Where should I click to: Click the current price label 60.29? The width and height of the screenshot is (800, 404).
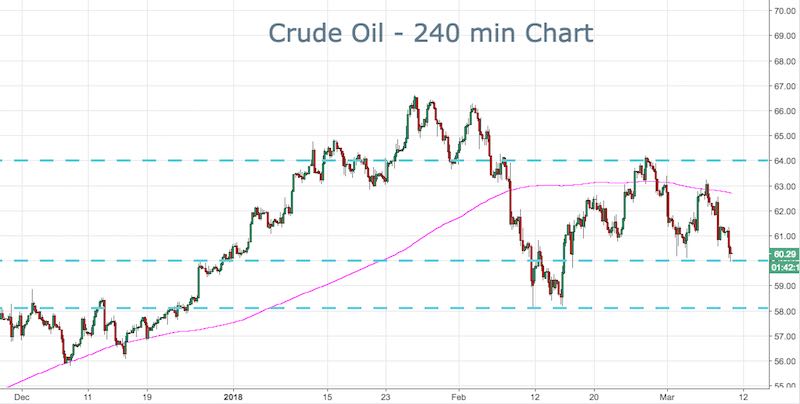pos(783,254)
